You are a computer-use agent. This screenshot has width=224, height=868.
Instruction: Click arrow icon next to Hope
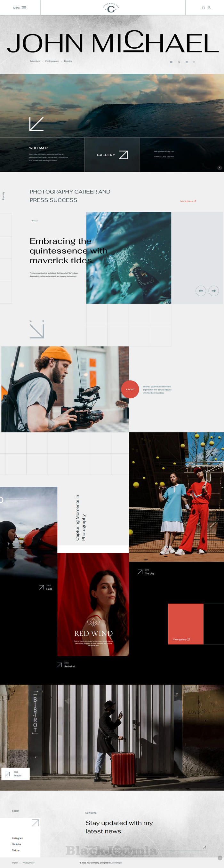(41, 587)
